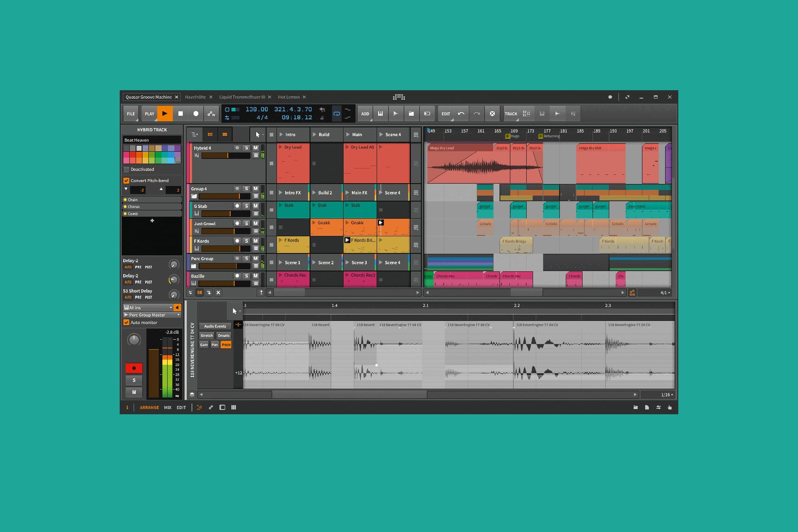Screen dimensions: 798x532
Task: Arm record on Just Growl track
Action: [x=237, y=223]
